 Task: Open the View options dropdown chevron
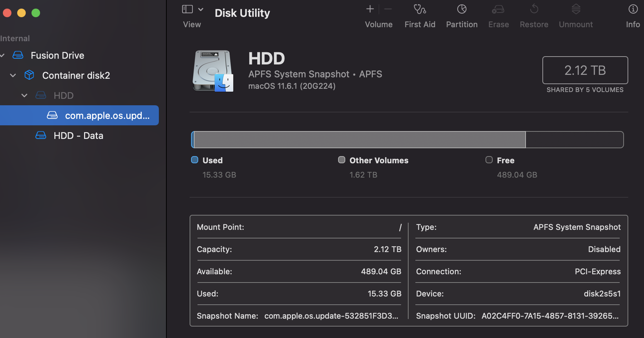click(x=201, y=10)
